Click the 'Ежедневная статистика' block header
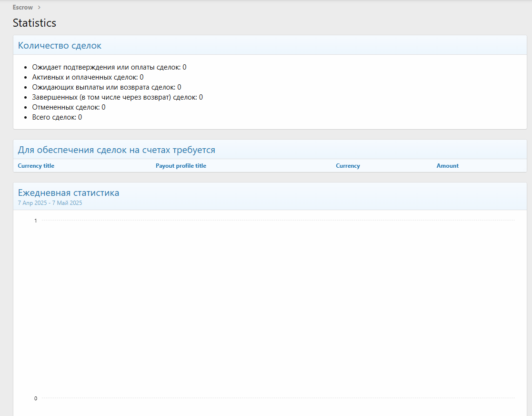Image resolution: width=532 pixels, height=416 pixels. click(69, 193)
